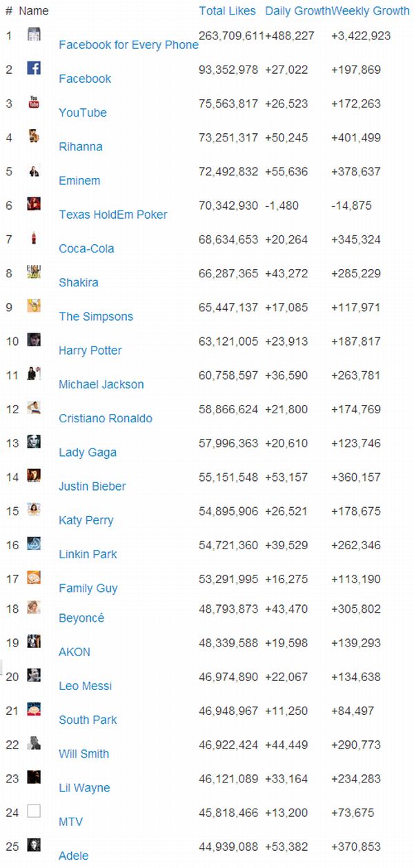
Task: Click the Facebook for Every Phone icon
Action: pos(34,34)
